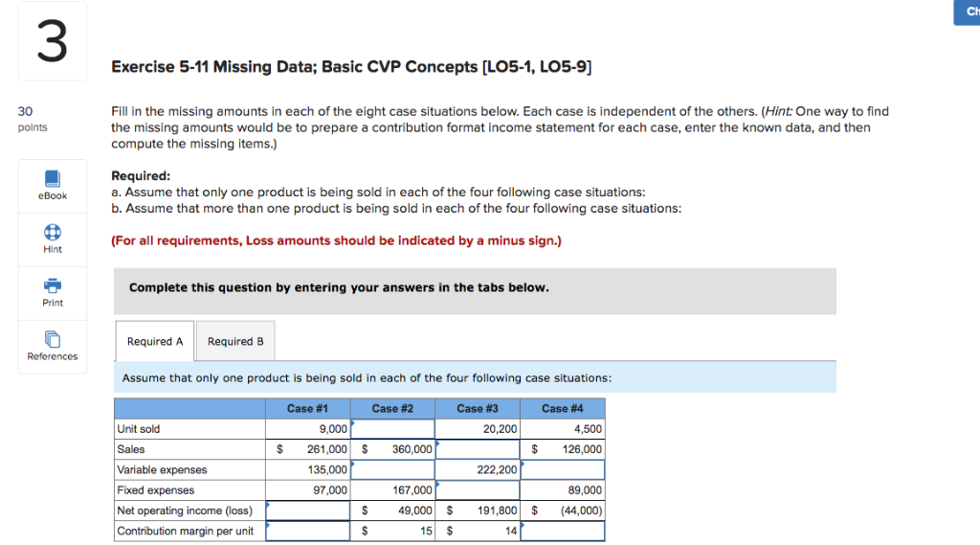The width and height of the screenshot is (980, 545).
Task: Click the 15 contribution margin cell
Action: 393,531
